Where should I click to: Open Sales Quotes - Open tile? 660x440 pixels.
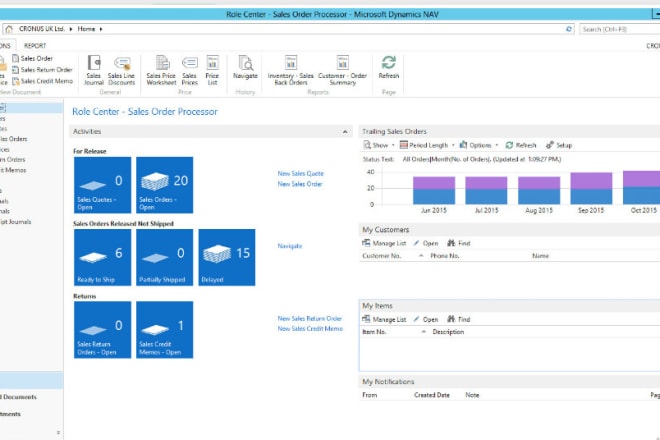point(102,185)
